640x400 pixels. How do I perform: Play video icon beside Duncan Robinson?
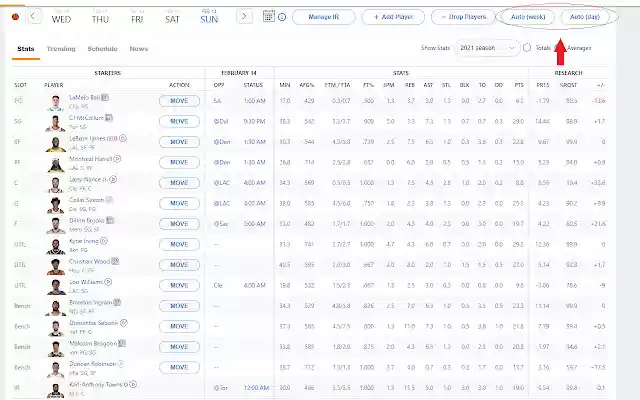pos(120,364)
